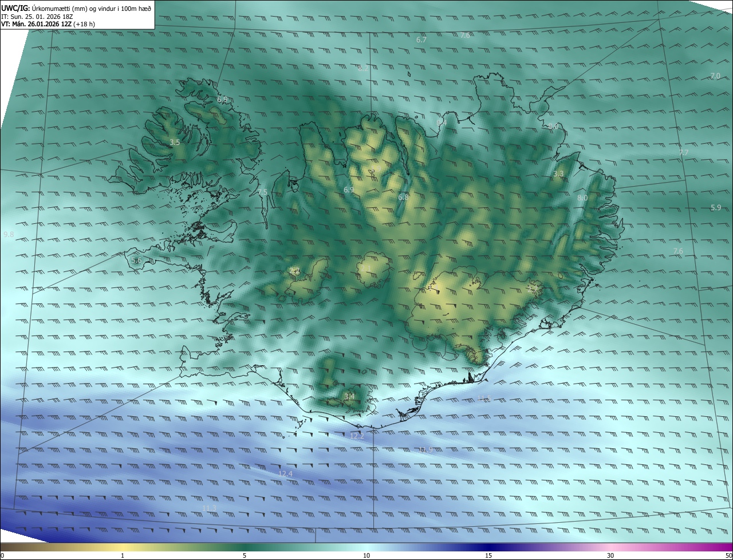The width and height of the screenshot is (733, 560).
Task: Click the colour scale tick label 1
Action: 123,555
